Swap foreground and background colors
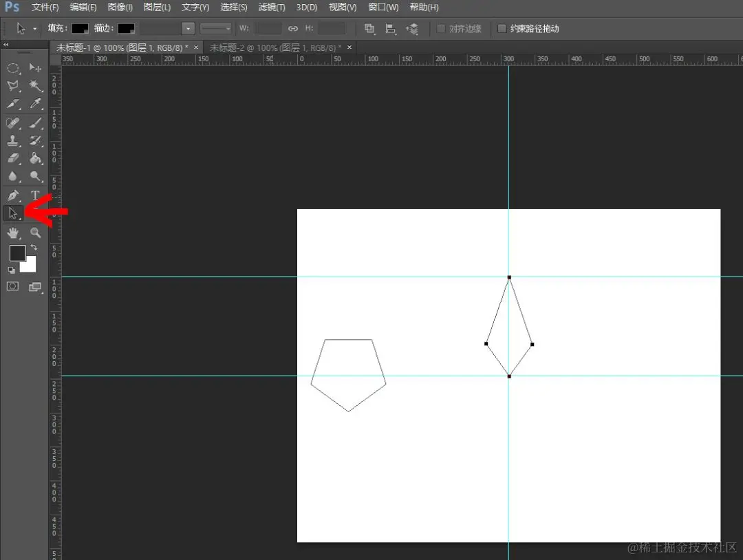Viewport: 743px width, 560px height. pyautogui.click(x=34, y=247)
